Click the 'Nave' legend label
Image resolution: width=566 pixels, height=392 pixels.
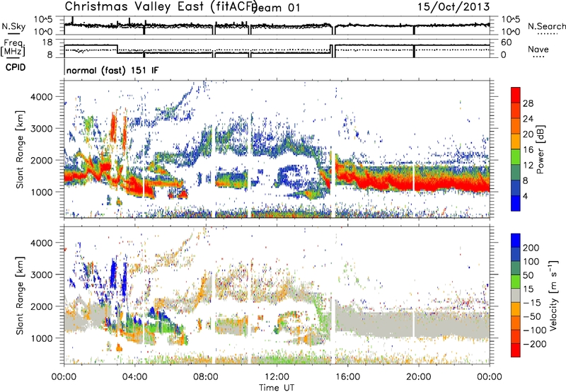click(x=538, y=50)
